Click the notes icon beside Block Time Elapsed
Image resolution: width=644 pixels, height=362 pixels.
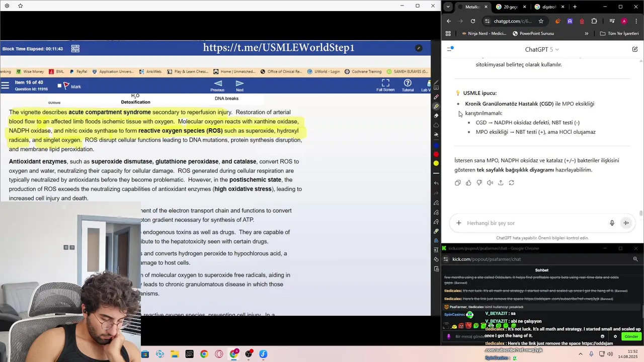point(75,49)
